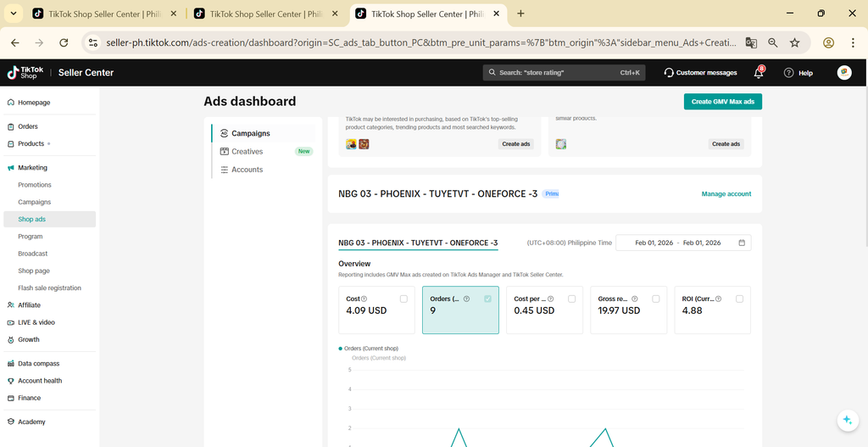Click the 4.09 USD cost value
The height and width of the screenshot is (447, 868).
(366, 310)
